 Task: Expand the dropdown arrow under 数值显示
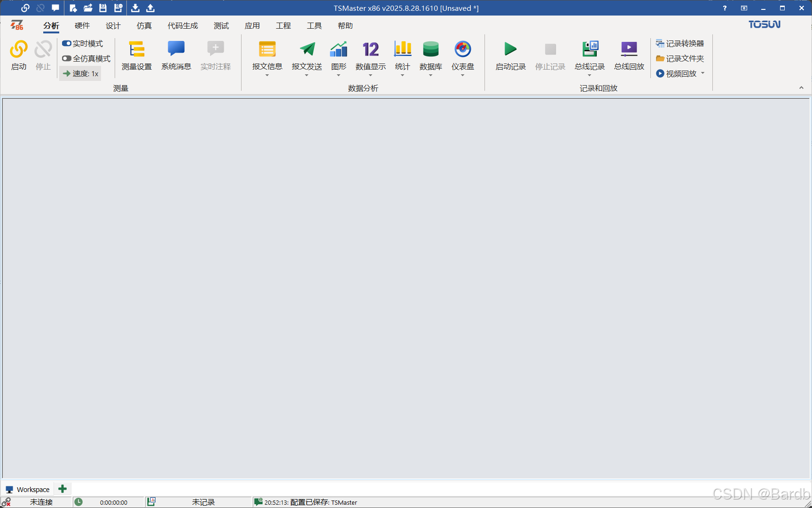point(370,75)
